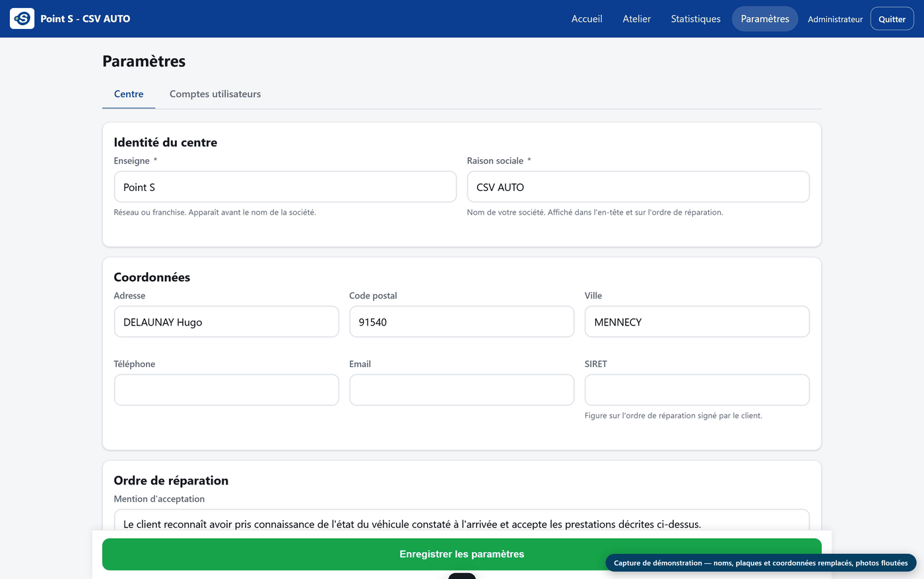Edit the Enseigne field
The width and height of the screenshot is (924, 579).
(x=285, y=187)
